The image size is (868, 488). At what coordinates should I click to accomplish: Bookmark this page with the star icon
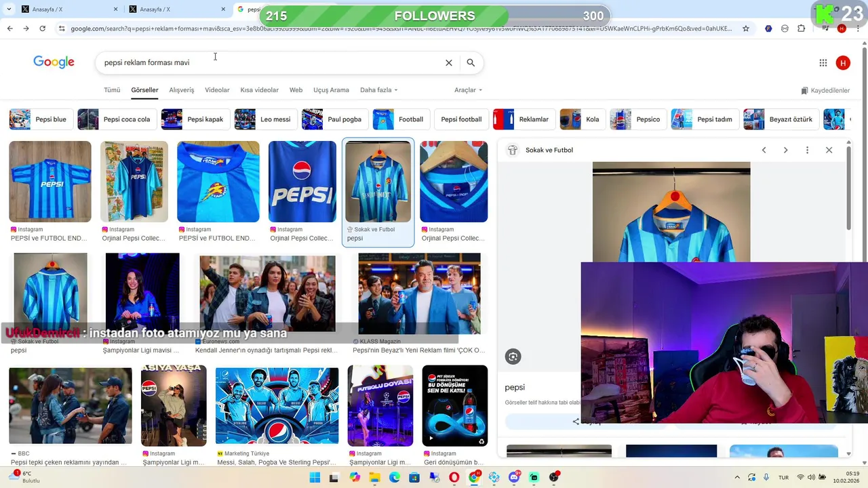(746, 28)
